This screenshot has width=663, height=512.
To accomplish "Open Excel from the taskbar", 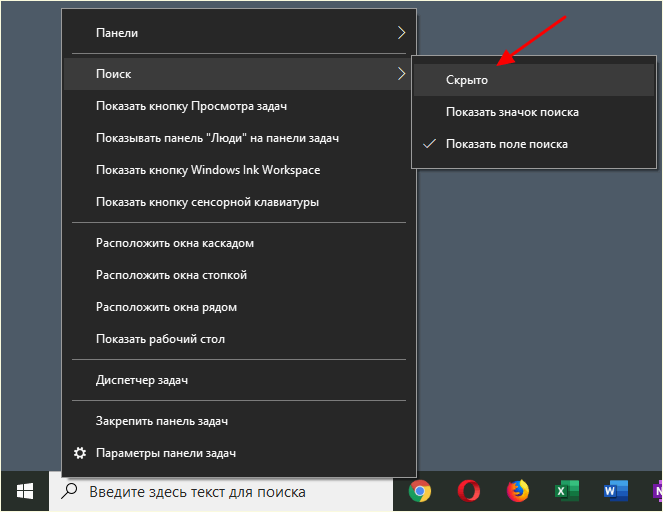I will click(x=567, y=491).
